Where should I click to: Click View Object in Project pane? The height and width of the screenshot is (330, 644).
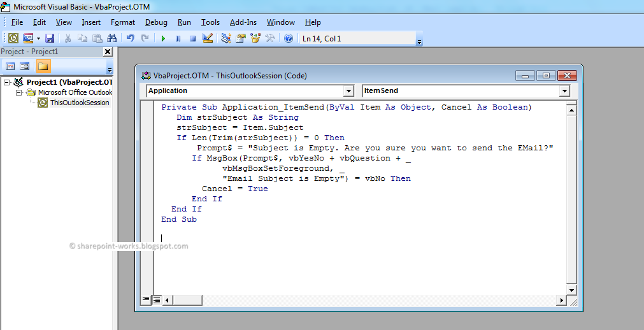[x=25, y=66]
